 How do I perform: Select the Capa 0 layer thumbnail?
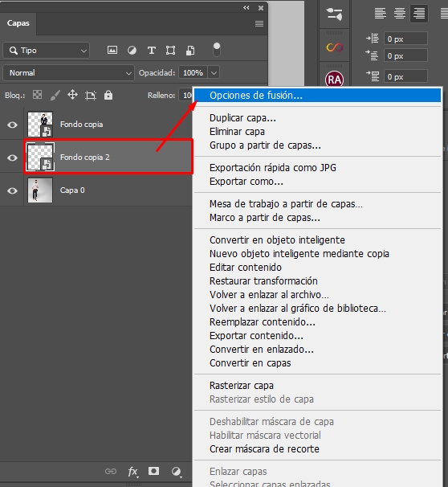point(40,190)
